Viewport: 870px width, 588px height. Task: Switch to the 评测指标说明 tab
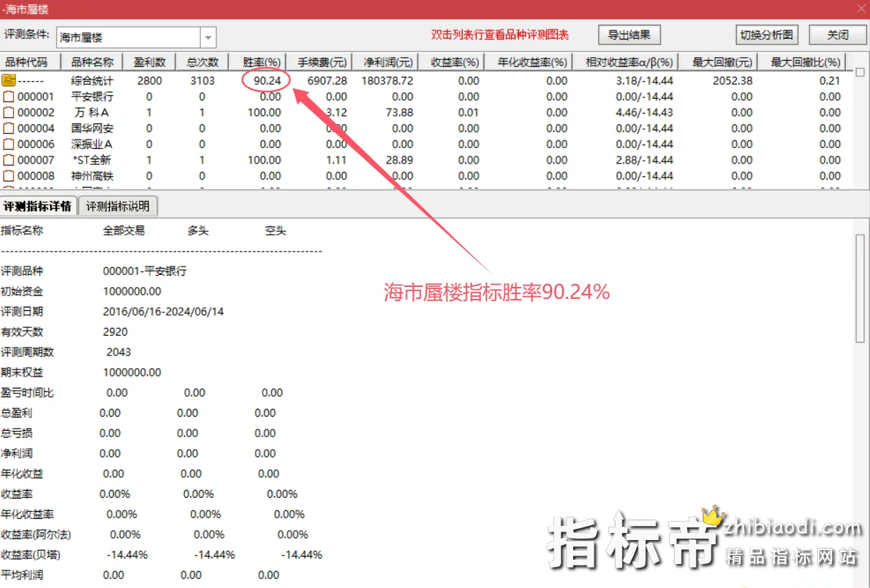[118, 207]
